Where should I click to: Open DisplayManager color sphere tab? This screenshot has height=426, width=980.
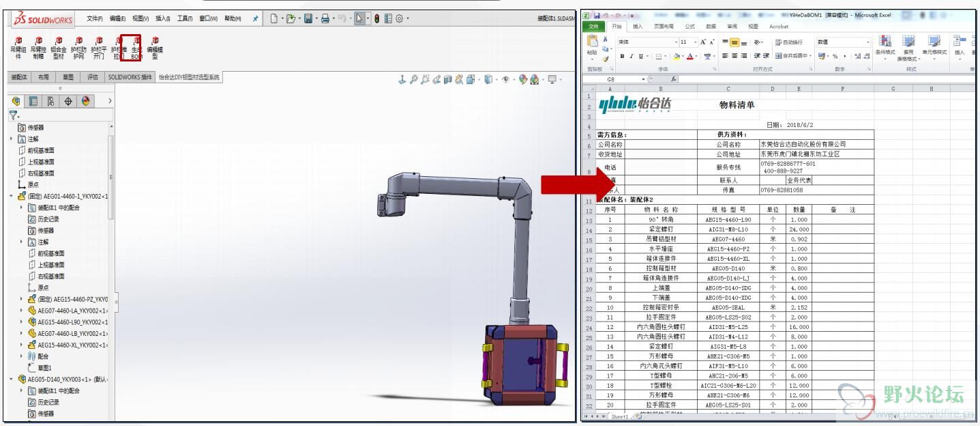click(86, 101)
